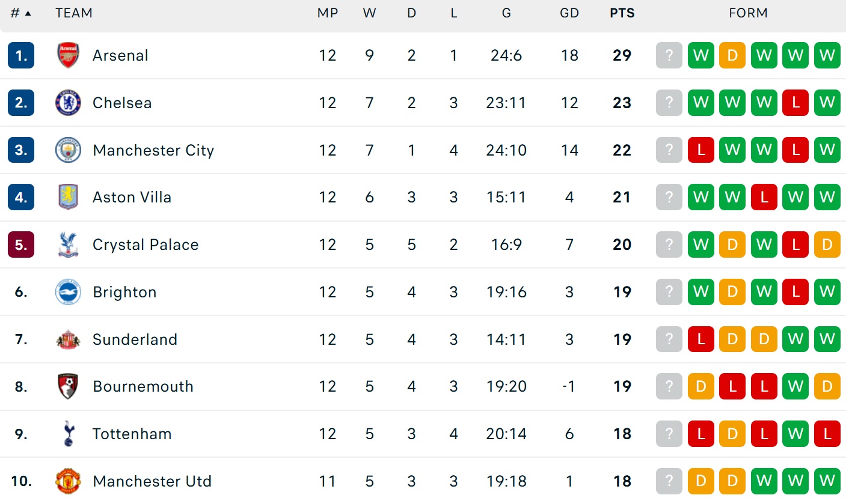Click the Manchester Utd crest icon
Screen dimensions: 846x504
click(68, 481)
